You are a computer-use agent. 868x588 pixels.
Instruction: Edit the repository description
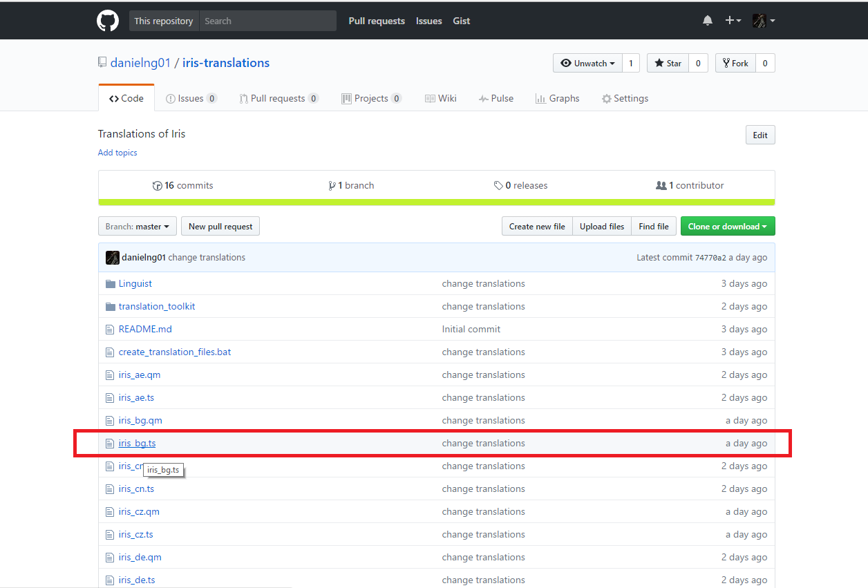(760, 135)
